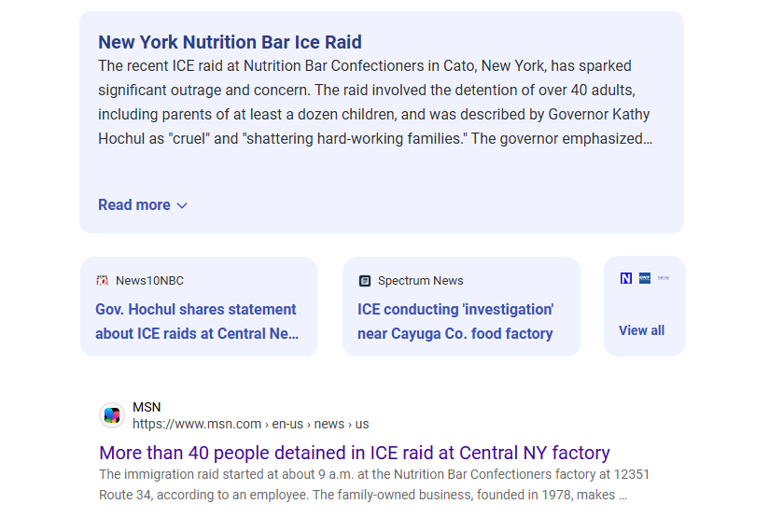Click the faded third source icon beside View all
783x532 pixels.
(x=664, y=278)
